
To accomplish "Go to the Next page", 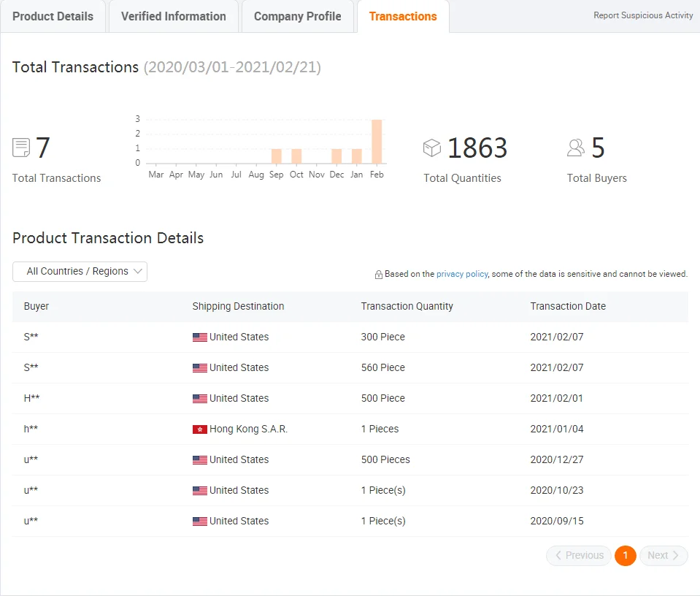I will (x=664, y=556).
